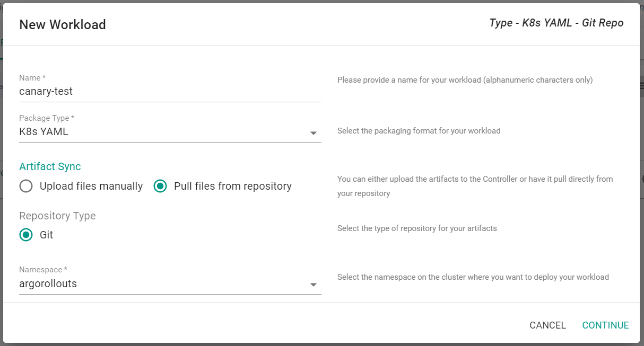Viewport: 644px width, 346px height.
Task: Click the repository type help text
Action: [417, 228]
